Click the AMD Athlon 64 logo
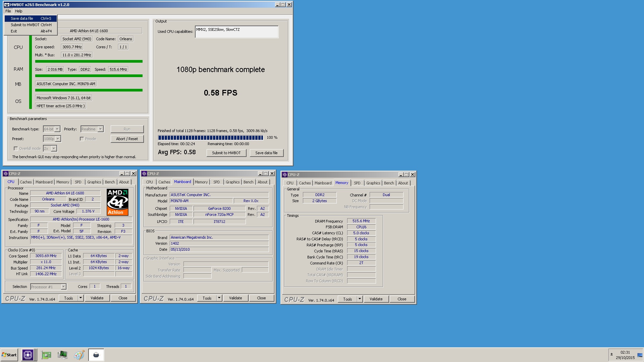The height and width of the screenshot is (362, 644). tap(117, 202)
